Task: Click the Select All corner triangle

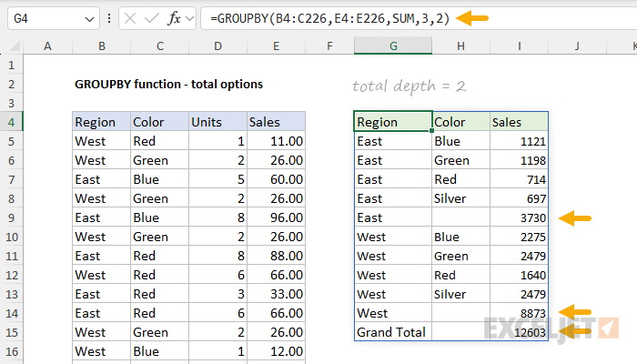Action: pyautogui.click(x=15, y=46)
